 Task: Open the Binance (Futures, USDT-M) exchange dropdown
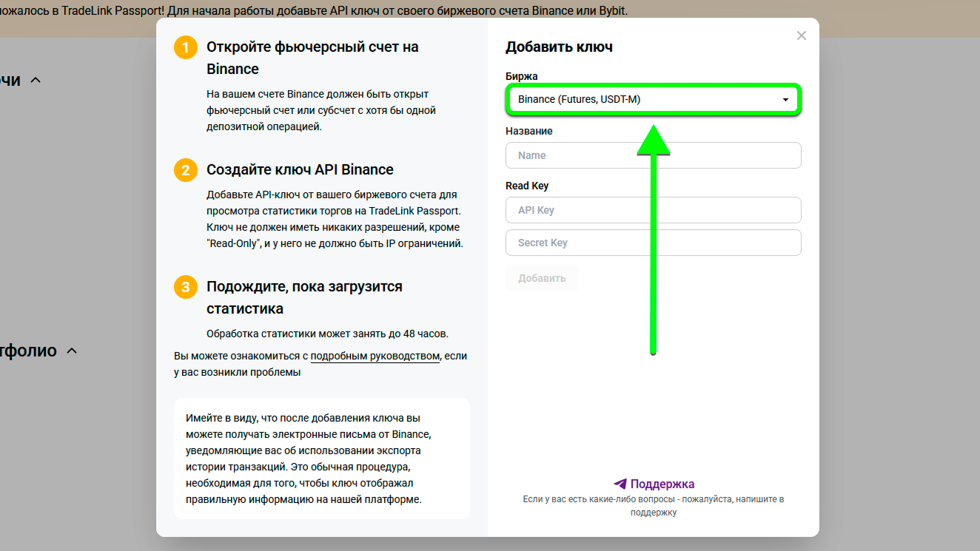(653, 99)
